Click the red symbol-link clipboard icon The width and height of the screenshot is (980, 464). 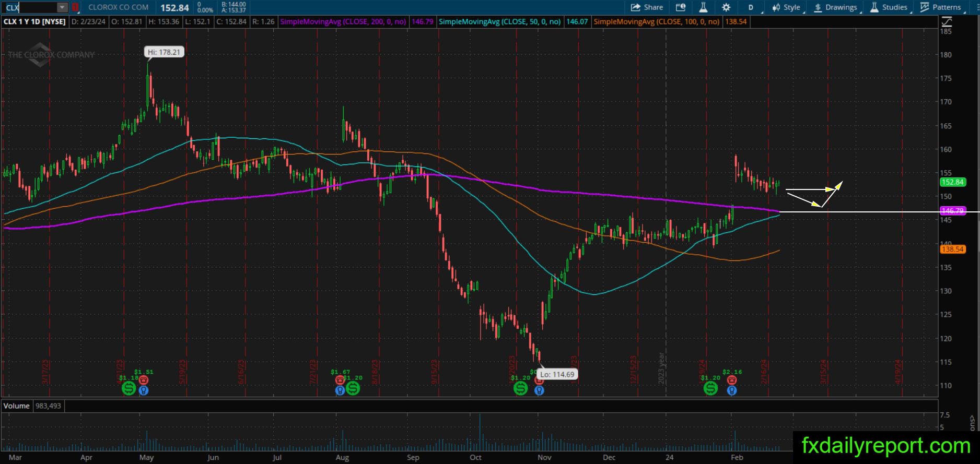tap(75, 7)
